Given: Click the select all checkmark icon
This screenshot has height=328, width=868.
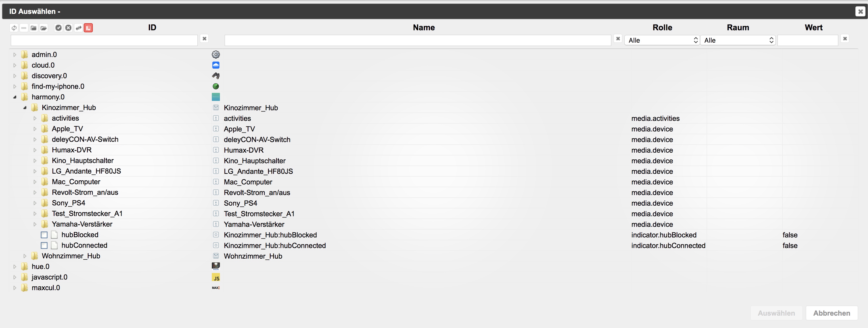Looking at the screenshot, I should coord(58,28).
